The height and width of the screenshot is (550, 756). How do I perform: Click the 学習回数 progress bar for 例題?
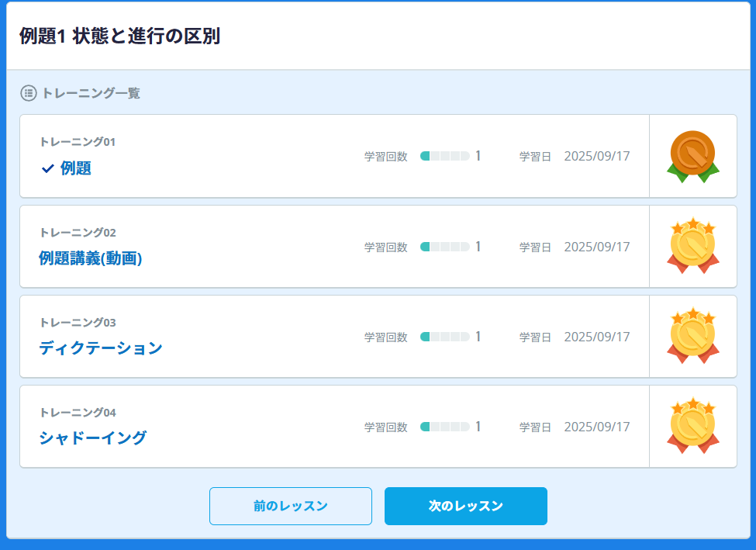coord(444,156)
